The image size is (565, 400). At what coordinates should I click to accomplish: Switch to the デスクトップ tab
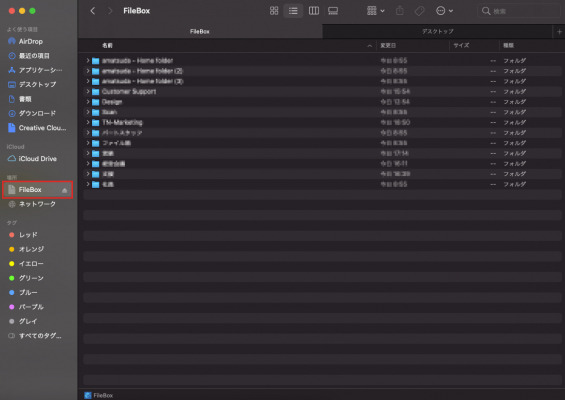[x=437, y=31]
